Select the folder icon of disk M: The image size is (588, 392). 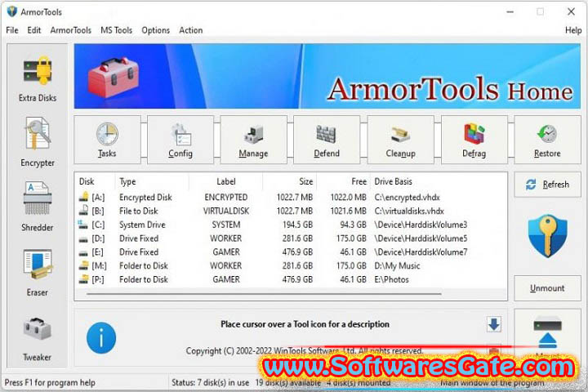[x=84, y=265]
